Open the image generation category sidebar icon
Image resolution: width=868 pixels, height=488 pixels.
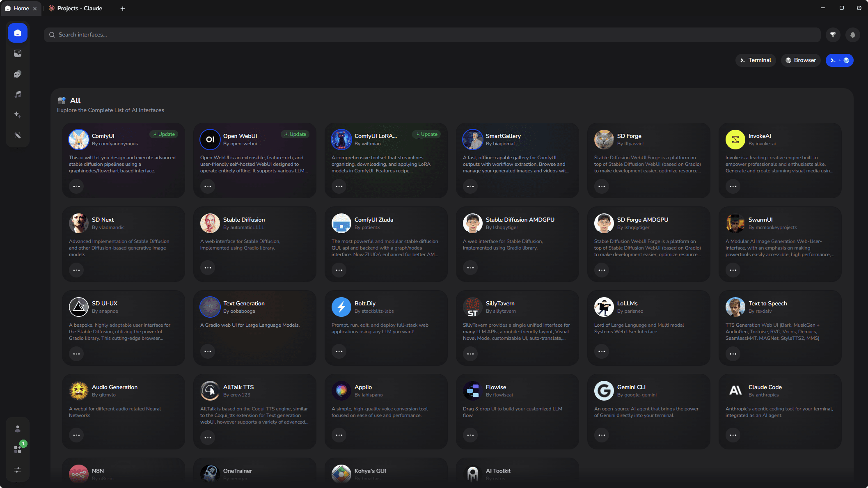18,53
